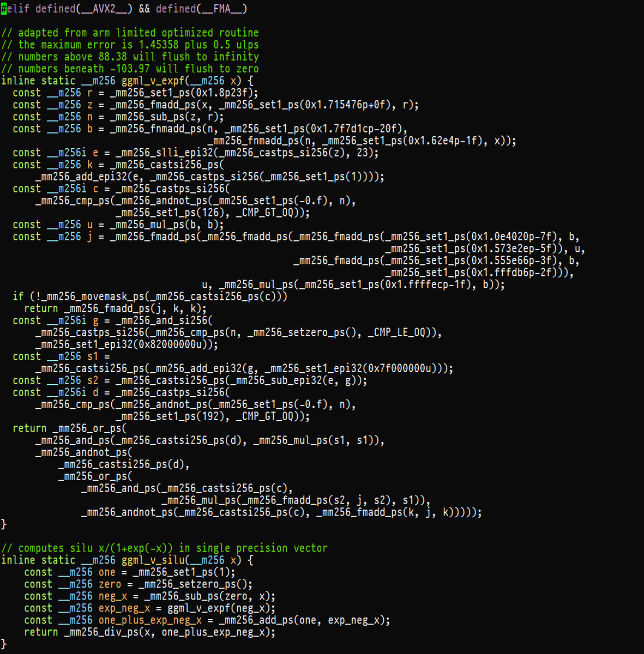This screenshot has width=644, height=654.
Task: Click the constant 0x1.0e4020p-7f
Action: tap(513, 237)
